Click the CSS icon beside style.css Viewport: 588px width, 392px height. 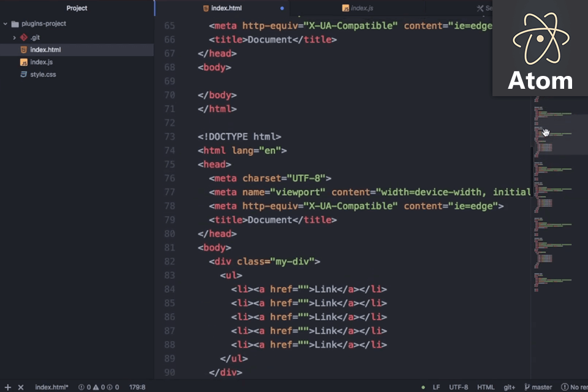(24, 74)
